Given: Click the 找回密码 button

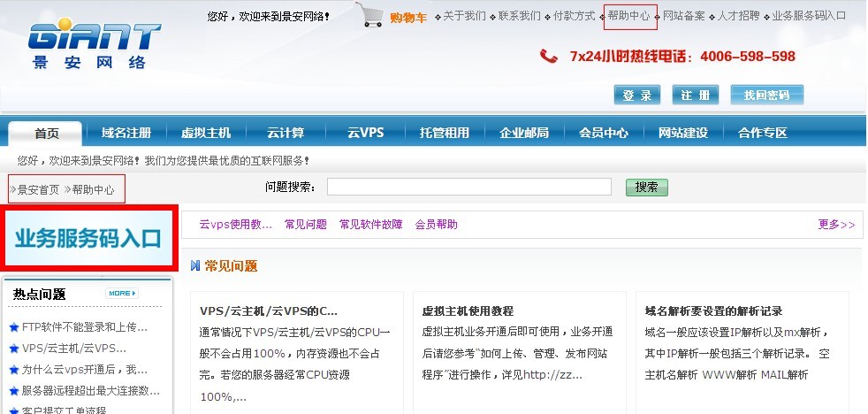Looking at the screenshot, I should click(x=766, y=96).
